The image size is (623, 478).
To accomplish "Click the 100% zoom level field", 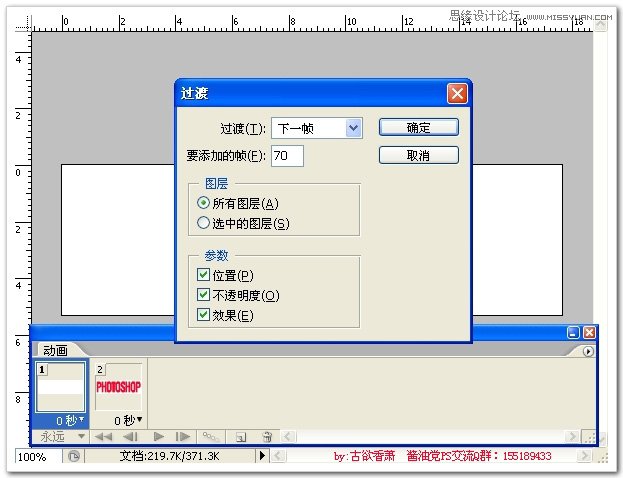I will pyautogui.click(x=38, y=456).
